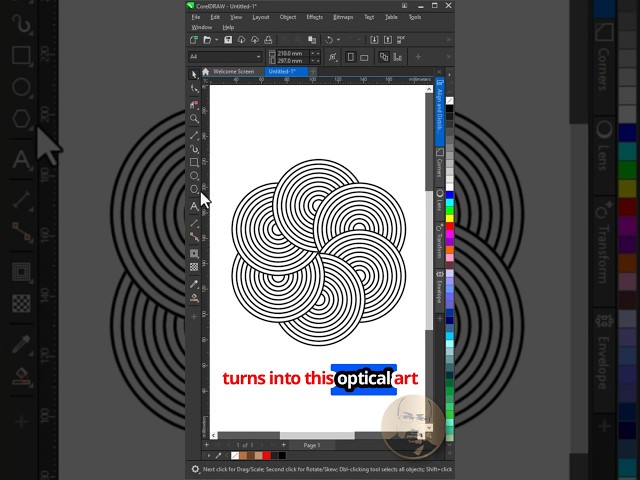The image size is (640, 480).
Task: Select the Drop Shadow tool
Action: pyautogui.click(x=194, y=253)
